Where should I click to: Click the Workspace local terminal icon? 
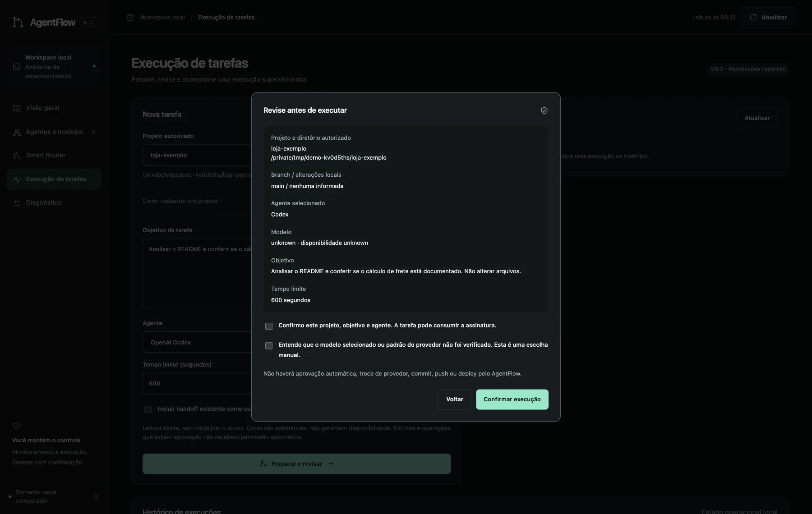coord(17,67)
